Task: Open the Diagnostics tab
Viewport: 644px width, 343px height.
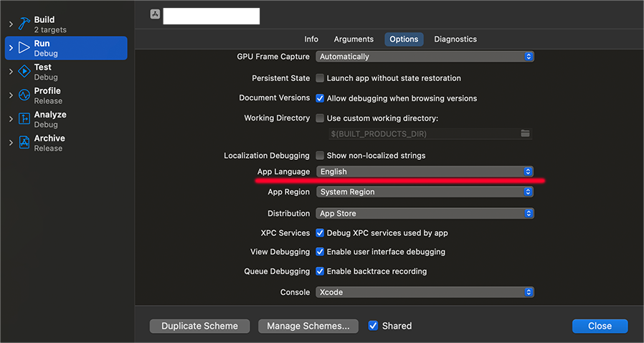Action: click(455, 39)
